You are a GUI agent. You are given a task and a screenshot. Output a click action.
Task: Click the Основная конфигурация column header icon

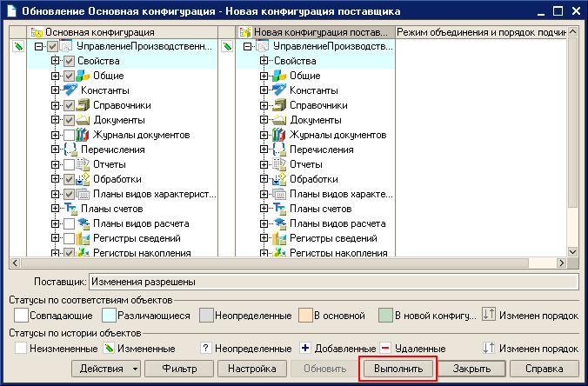tap(37, 33)
